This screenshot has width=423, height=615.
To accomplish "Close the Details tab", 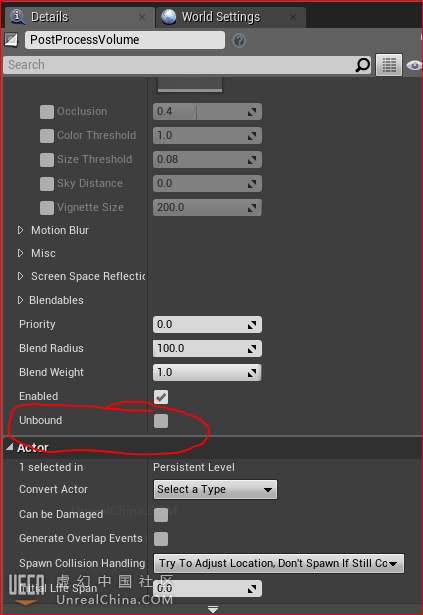I will pyautogui.click(x=142, y=17).
